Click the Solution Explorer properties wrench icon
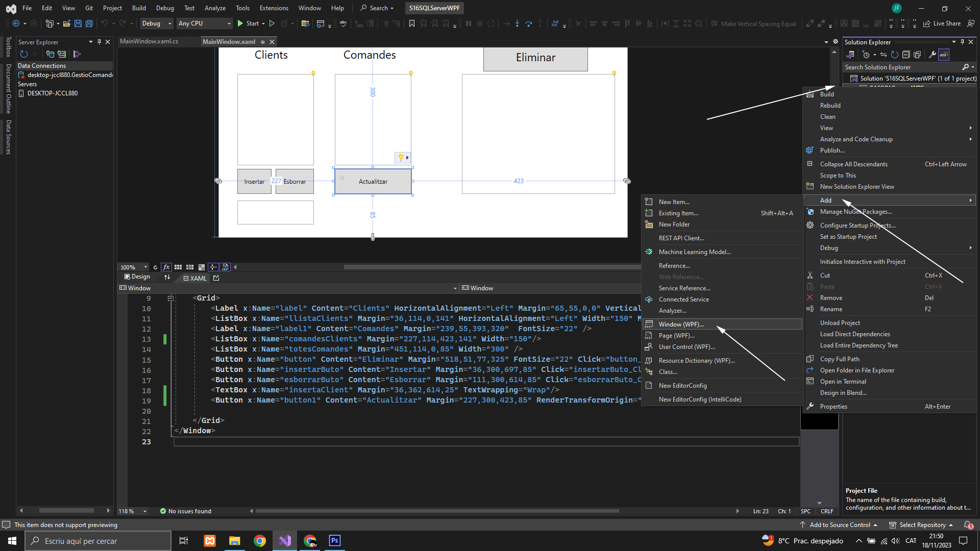 pos(932,55)
